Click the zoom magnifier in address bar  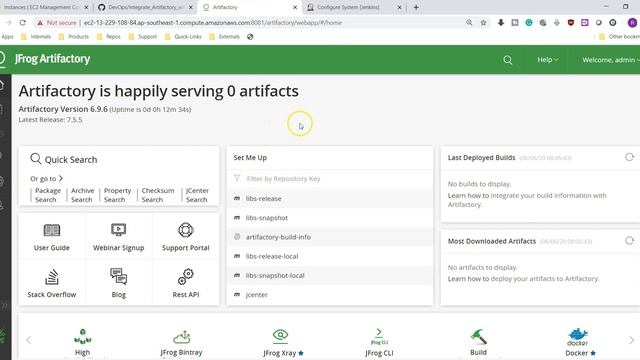coord(469,23)
